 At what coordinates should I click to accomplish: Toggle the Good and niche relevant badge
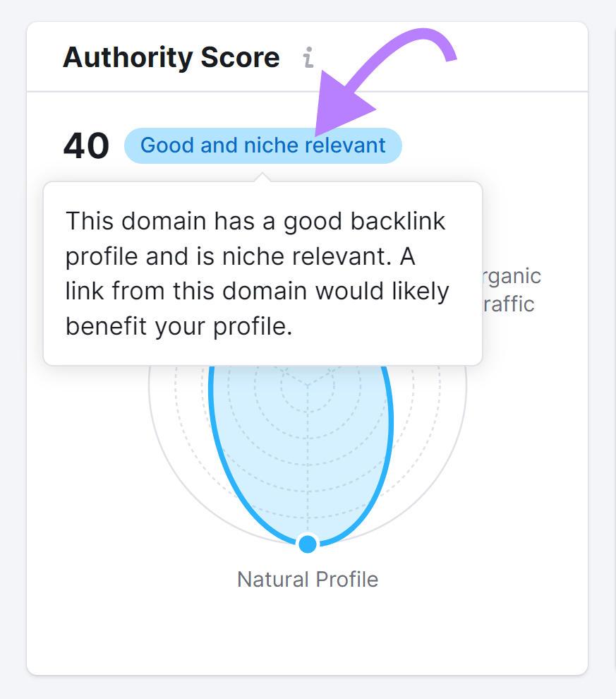pos(262,145)
